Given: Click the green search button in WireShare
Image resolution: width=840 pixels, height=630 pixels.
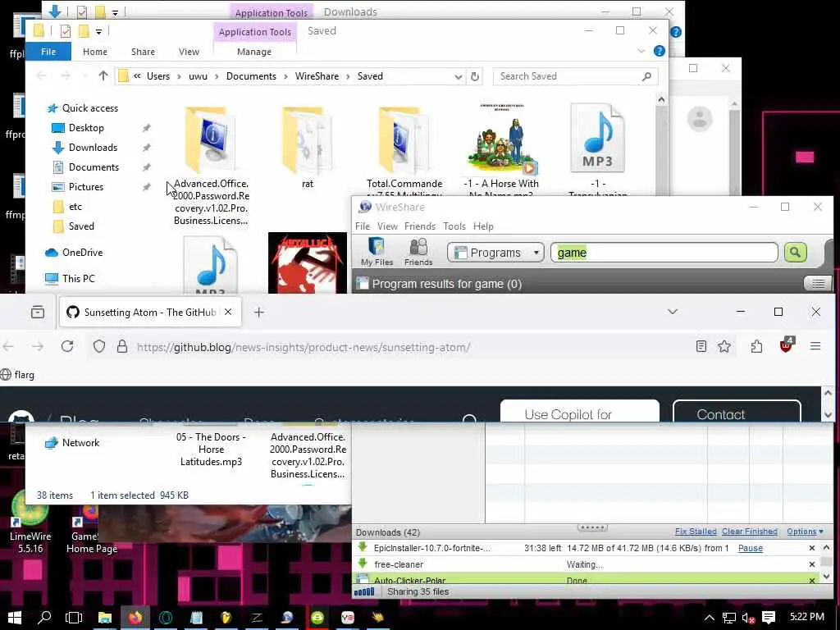Looking at the screenshot, I should 795,253.
